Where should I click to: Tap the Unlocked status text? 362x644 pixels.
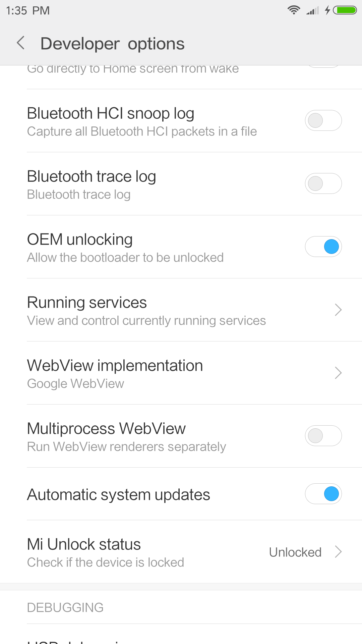pyautogui.click(x=295, y=552)
